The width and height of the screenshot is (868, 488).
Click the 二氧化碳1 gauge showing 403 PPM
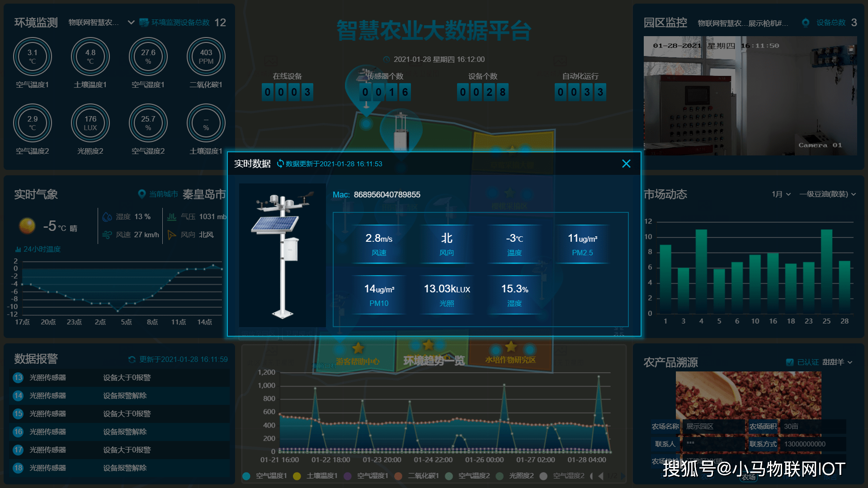click(206, 56)
